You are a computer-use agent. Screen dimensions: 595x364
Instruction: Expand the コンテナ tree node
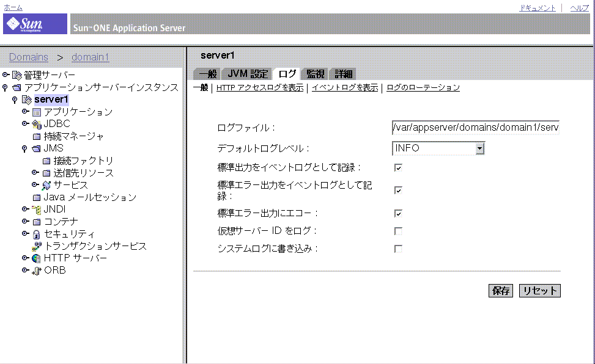pos(26,221)
